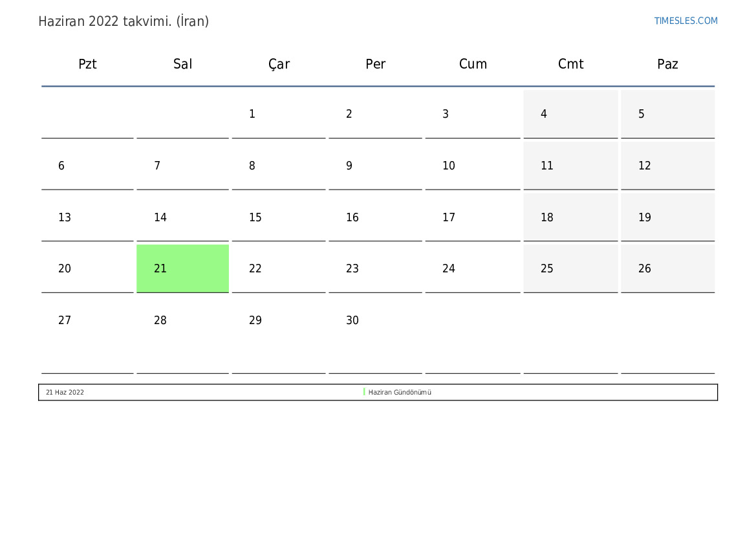The image size is (756, 535).
Task: Open the TIMESLES.COM link
Action: pyautogui.click(x=686, y=21)
